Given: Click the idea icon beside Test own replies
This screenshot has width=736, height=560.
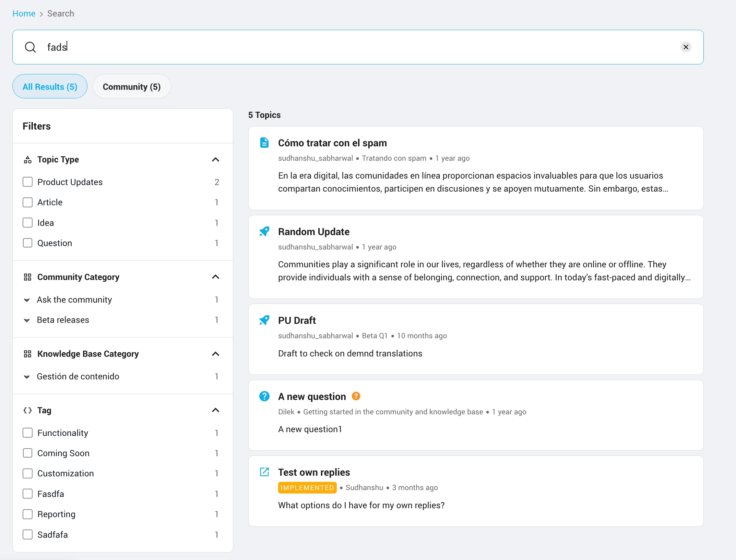Looking at the screenshot, I should coord(264,472).
